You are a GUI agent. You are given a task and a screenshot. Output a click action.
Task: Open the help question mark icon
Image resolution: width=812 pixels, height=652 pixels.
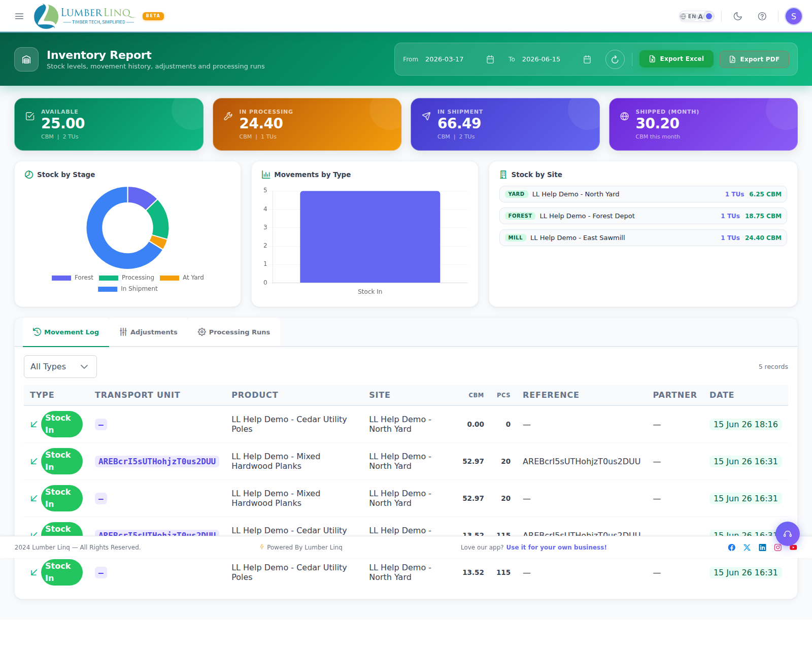762,16
